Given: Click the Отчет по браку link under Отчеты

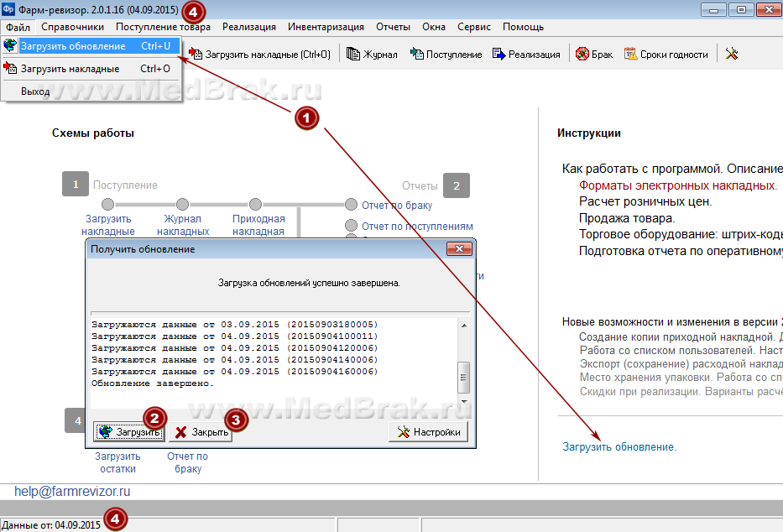Looking at the screenshot, I should point(396,205).
